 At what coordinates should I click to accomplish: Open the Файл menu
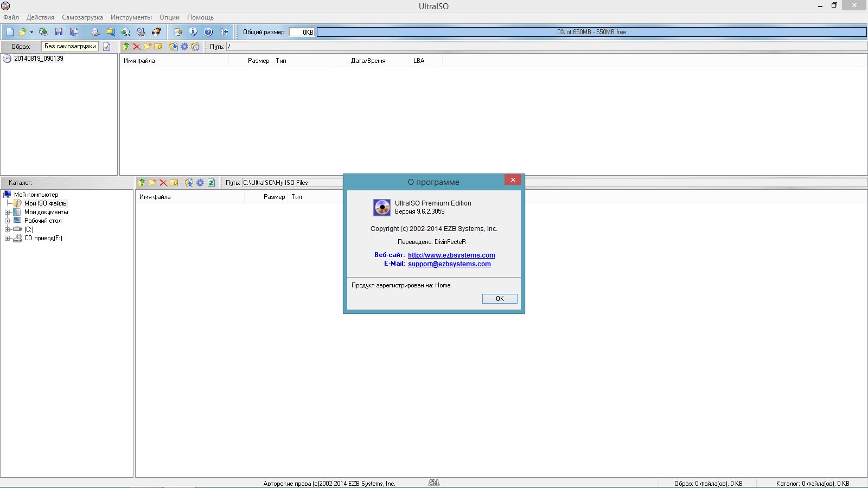click(11, 17)
